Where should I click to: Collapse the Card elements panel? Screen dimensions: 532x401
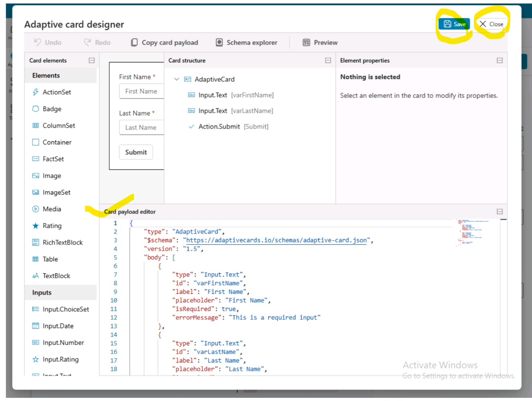91,60
